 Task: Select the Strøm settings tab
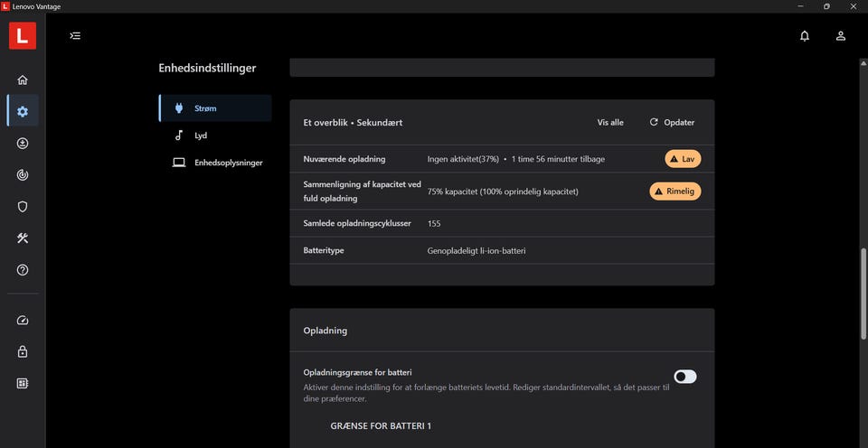[x=215, y=108]
